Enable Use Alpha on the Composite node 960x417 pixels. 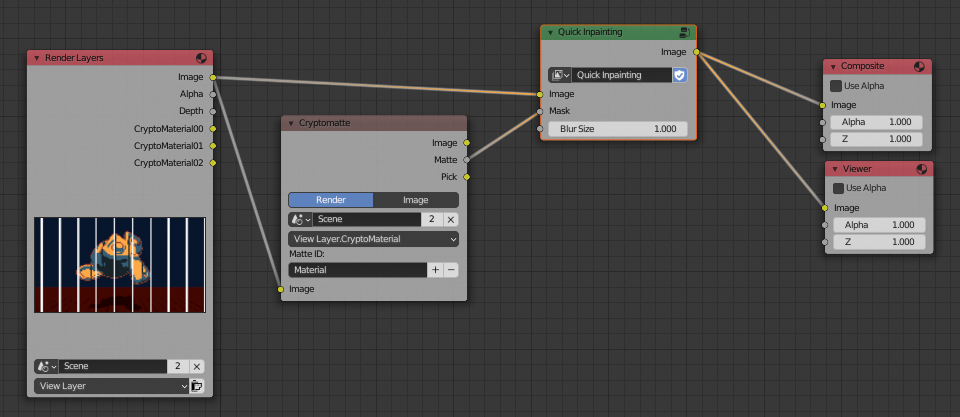tap(836, 86)
